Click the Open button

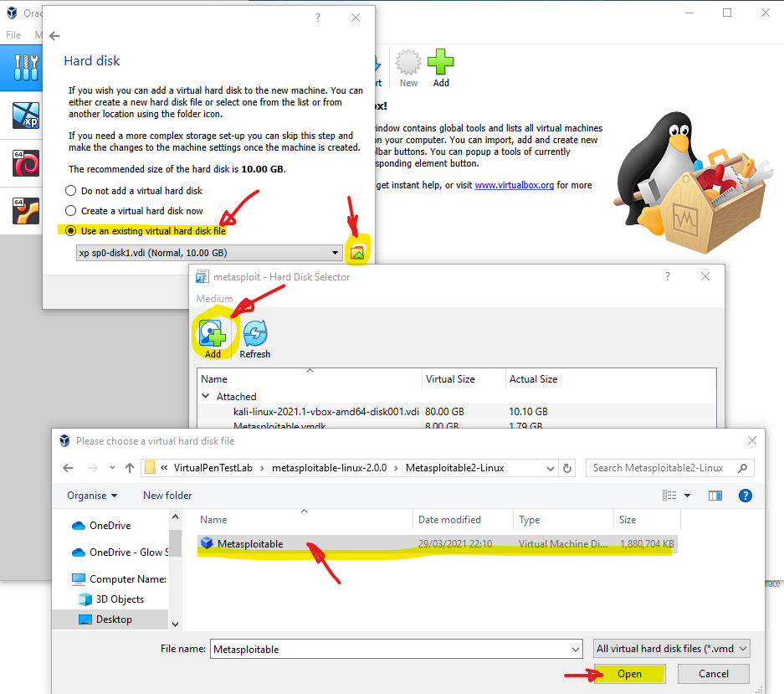coord(629,674)
